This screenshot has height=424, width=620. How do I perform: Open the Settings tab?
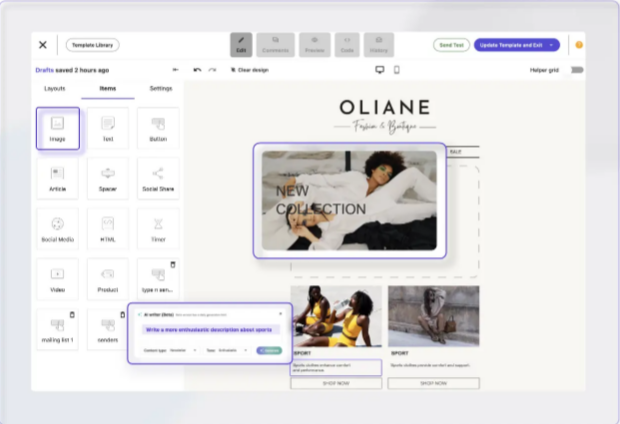[160, 89]
